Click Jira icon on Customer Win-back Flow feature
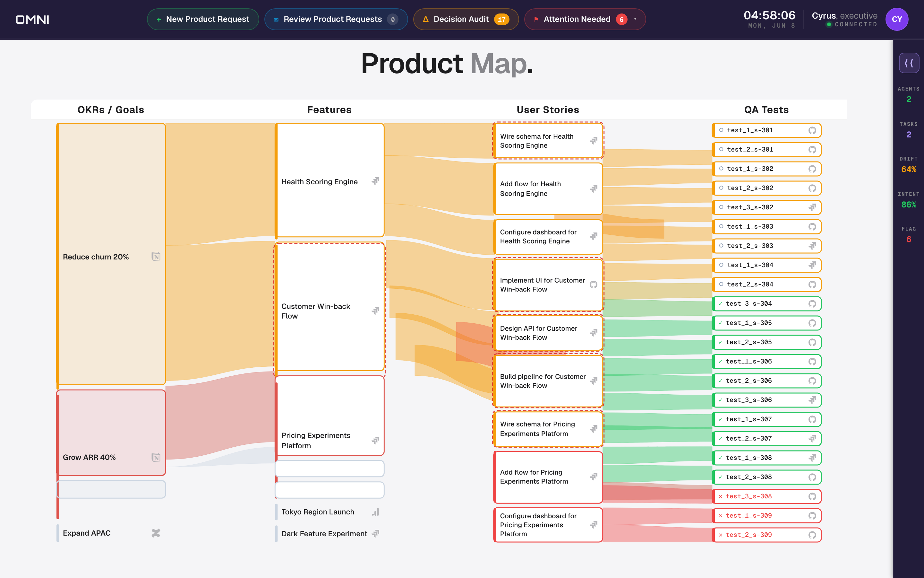 click(x=376, y=311)
